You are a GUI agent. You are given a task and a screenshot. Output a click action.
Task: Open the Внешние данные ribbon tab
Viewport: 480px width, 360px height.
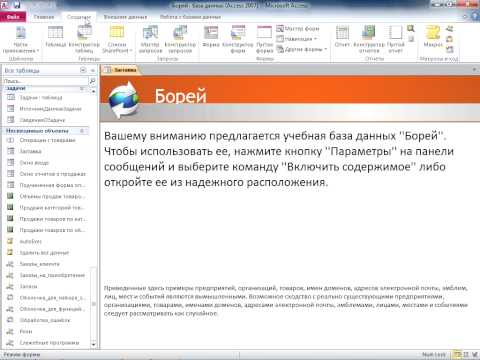coord(125,17)
